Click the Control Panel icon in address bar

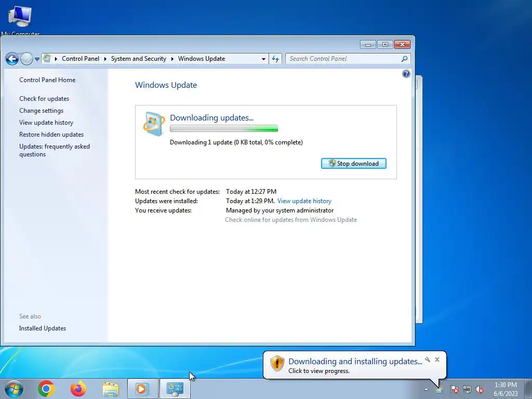coord(47,59)
